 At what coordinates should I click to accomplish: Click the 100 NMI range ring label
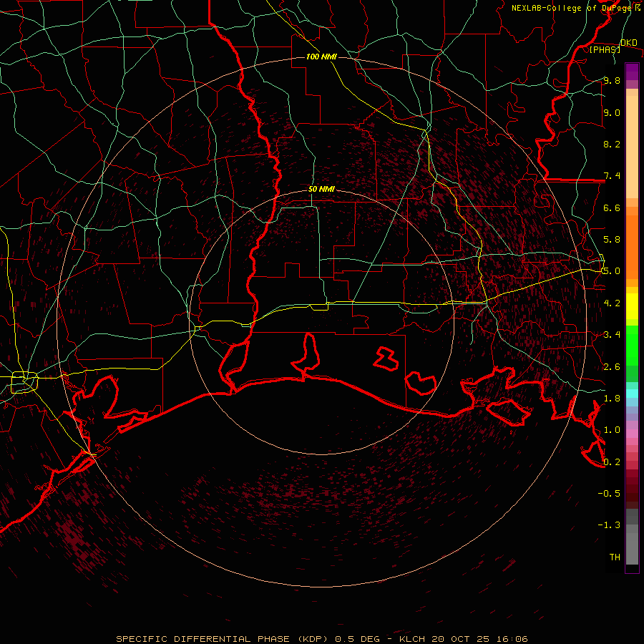(x=321, y=57)
